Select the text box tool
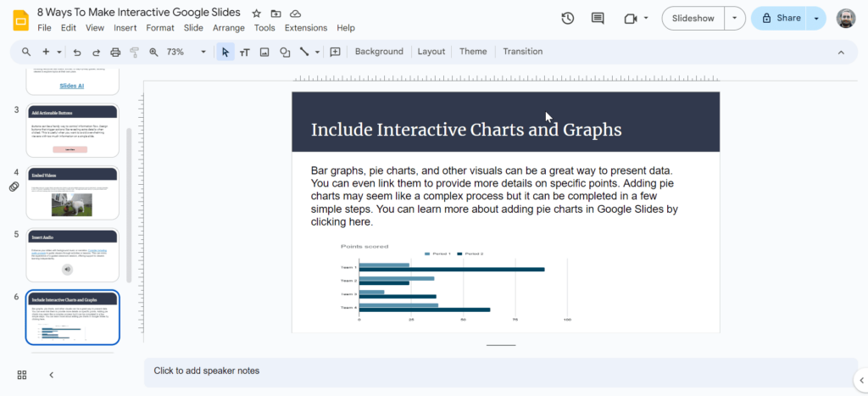The image size is (868, 396). [245, 52]
